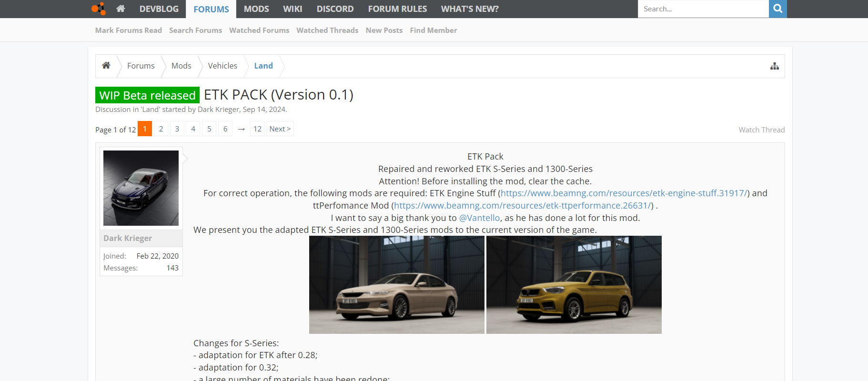Go to page 4
The width and height of the screenshot is (868, 381).
coord(193,129)
